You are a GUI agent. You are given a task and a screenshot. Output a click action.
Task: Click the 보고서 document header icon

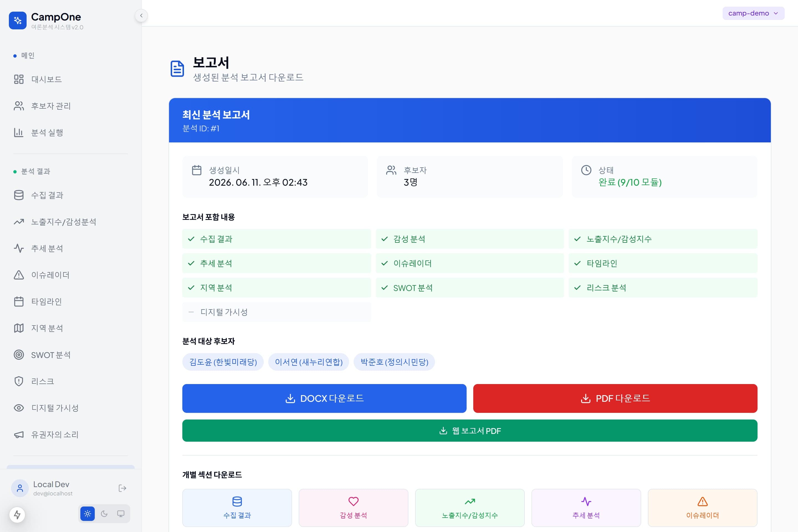[x=177, y=69]
